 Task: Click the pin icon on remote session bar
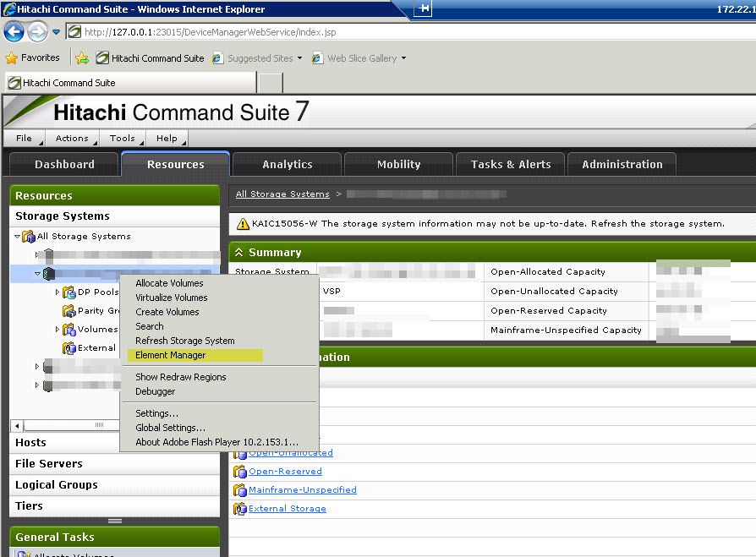coord(423,8)
